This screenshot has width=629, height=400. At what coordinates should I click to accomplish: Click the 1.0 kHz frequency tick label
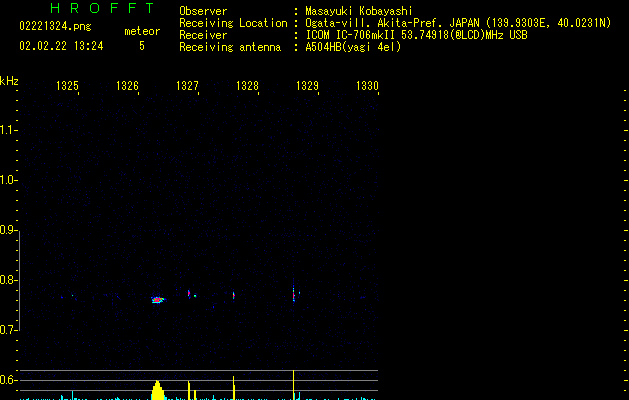tap(8, 180)
